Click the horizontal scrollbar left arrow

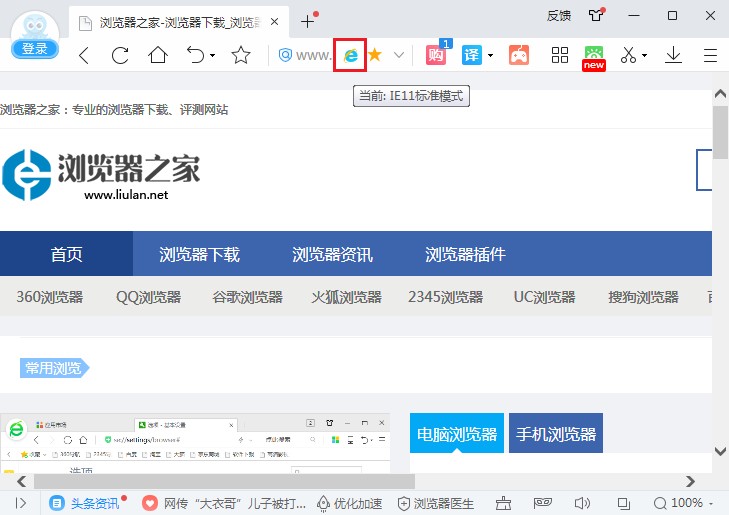(21, 481)
